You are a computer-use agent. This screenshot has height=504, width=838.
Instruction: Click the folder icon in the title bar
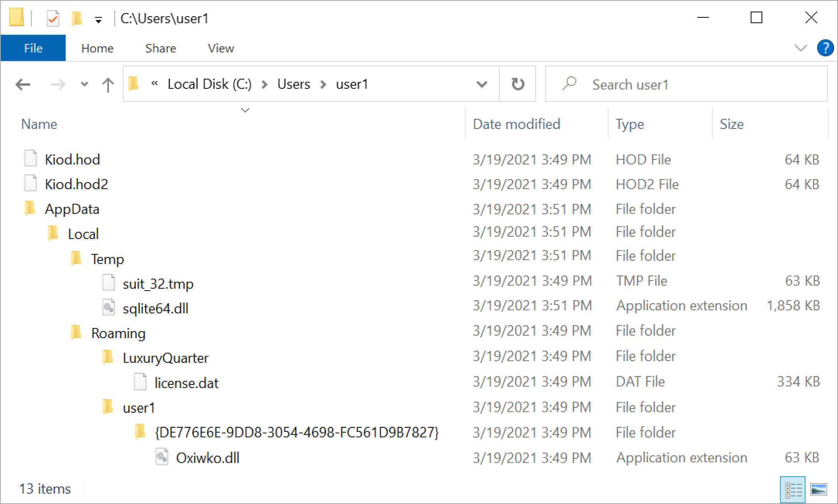17,17
